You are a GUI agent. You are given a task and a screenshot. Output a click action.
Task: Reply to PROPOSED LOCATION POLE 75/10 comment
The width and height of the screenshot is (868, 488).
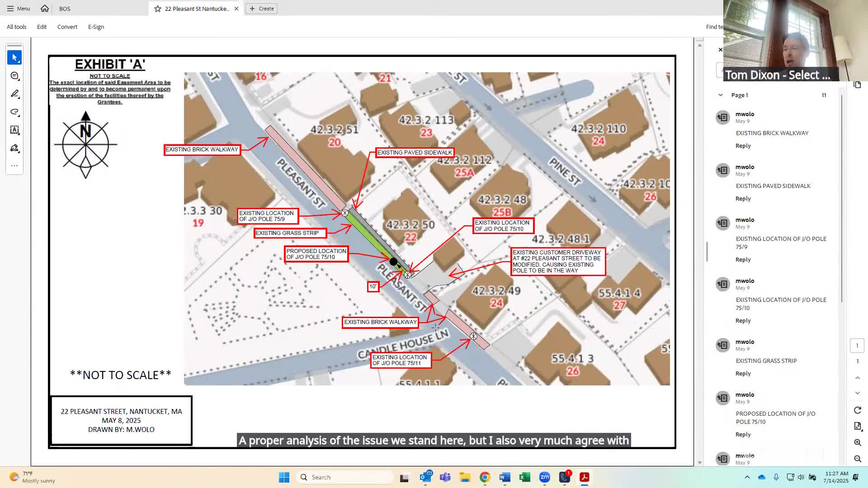click(743, 434)
